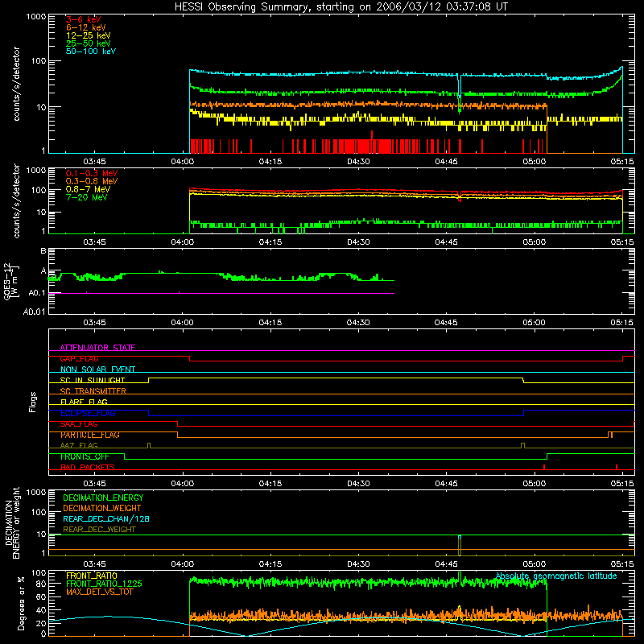
Task: Pick the SC_IN_SUNLIGHT flag label
Action: tap(93, 381)
